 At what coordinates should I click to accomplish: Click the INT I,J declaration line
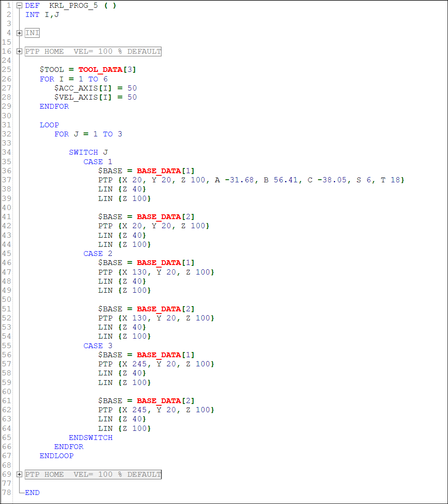pyautogui.click(x=42, y=15)
